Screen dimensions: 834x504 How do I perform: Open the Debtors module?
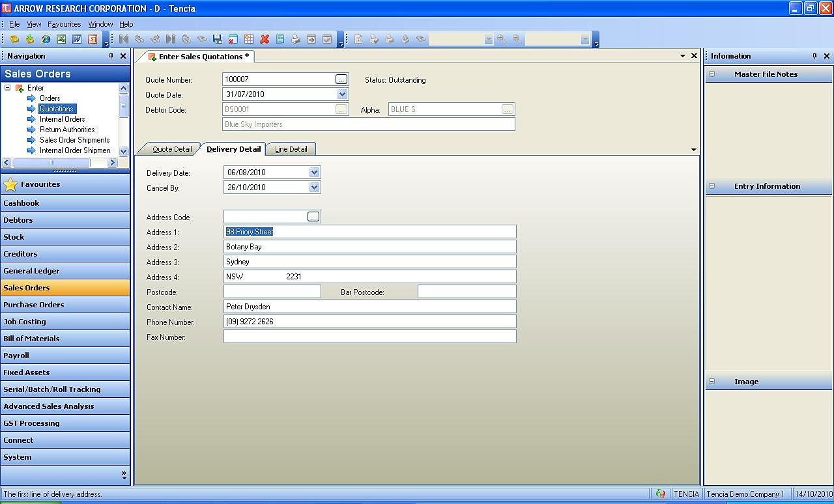(x=65, y=220)
